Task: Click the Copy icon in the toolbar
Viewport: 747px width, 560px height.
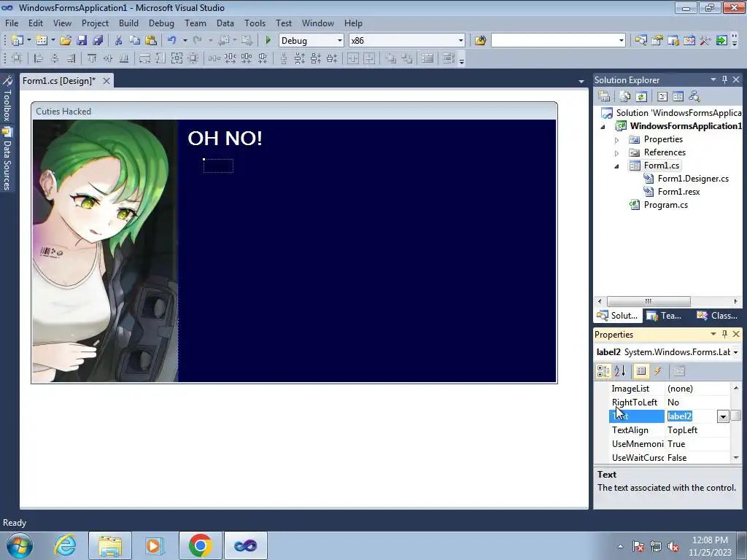Action: point(134,41)
